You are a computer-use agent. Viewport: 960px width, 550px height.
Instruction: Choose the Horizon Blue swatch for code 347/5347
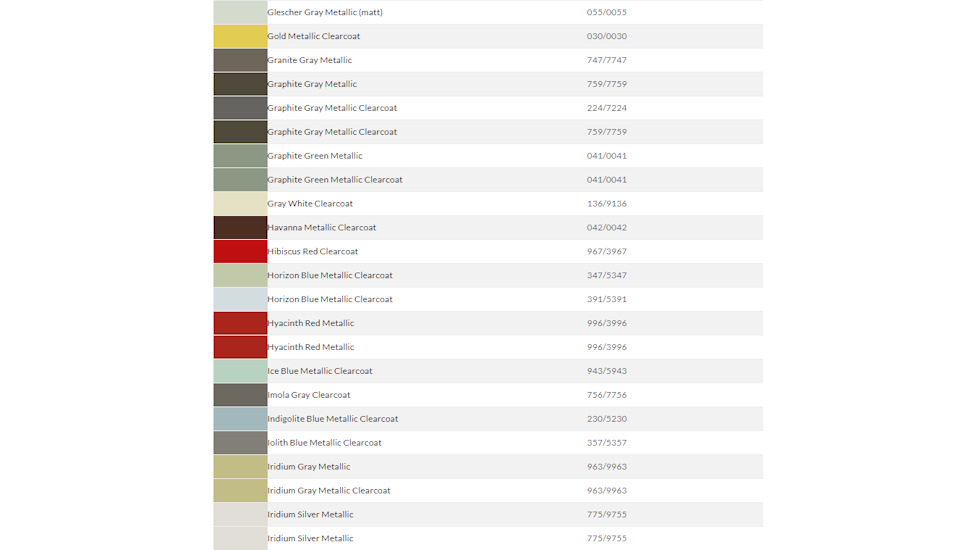point(240,275)
